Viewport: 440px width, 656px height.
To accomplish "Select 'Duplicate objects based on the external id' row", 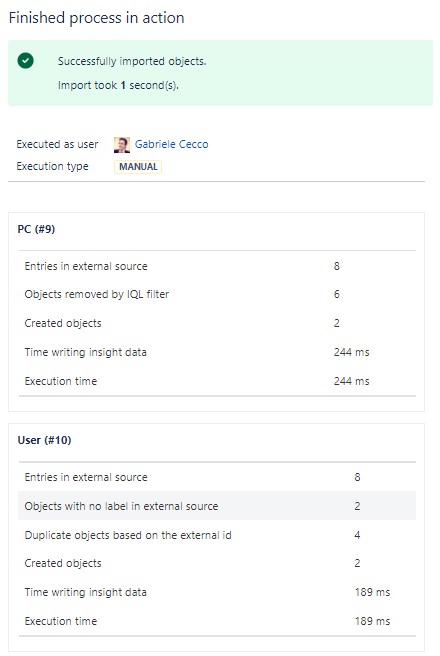I will pyautogui.click(x=217, y=535).
